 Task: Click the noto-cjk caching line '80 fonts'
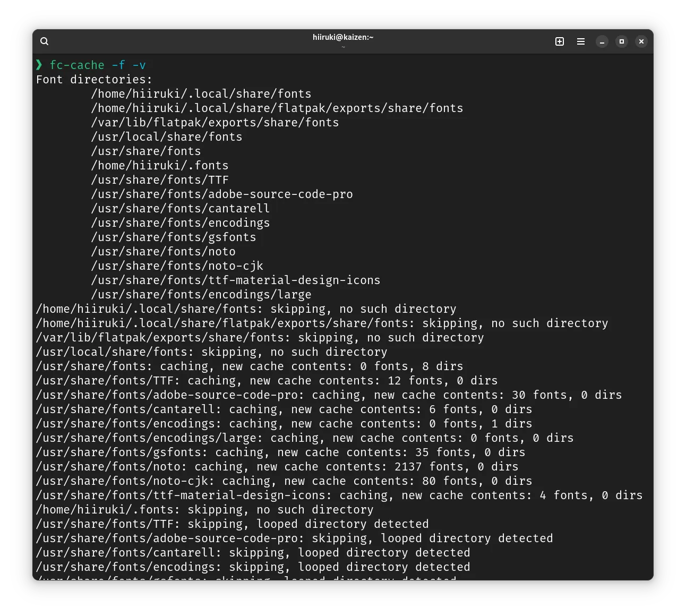pyautogui.click(x=284, y=481)
